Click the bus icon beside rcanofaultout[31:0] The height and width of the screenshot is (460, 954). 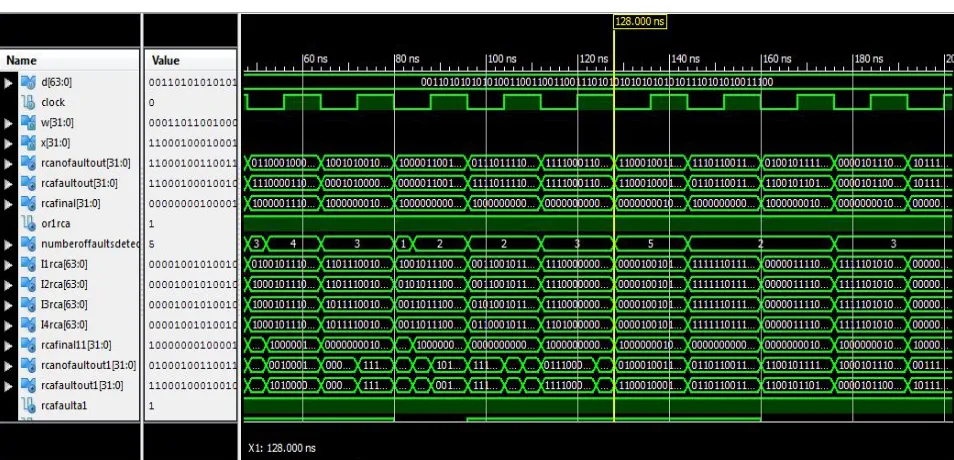point(28,163)
